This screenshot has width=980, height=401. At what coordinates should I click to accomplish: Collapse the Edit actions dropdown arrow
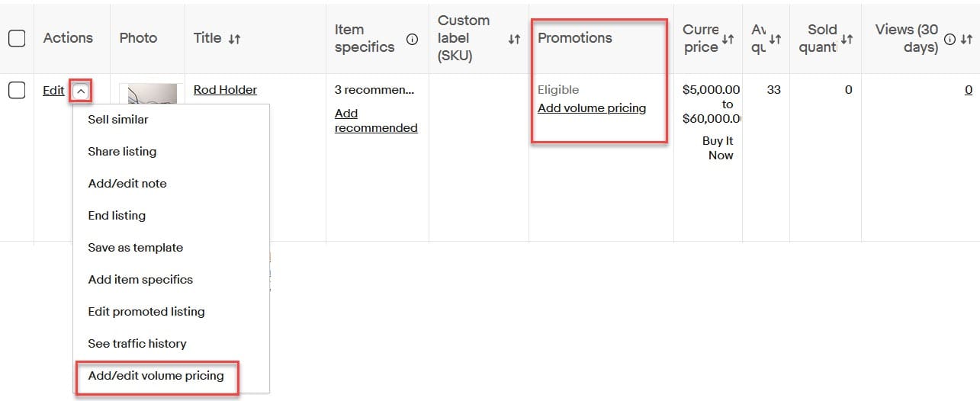[x=81, y=91]
